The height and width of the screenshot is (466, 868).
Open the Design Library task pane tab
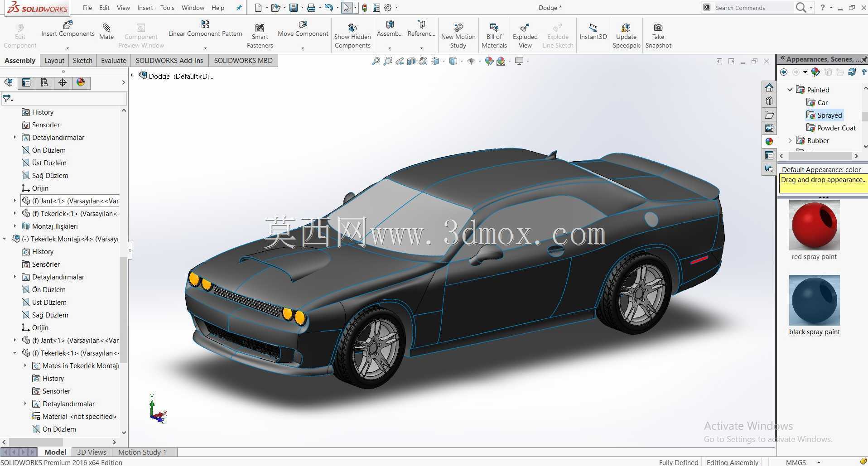pyautogui.click(x=769, y=101)
